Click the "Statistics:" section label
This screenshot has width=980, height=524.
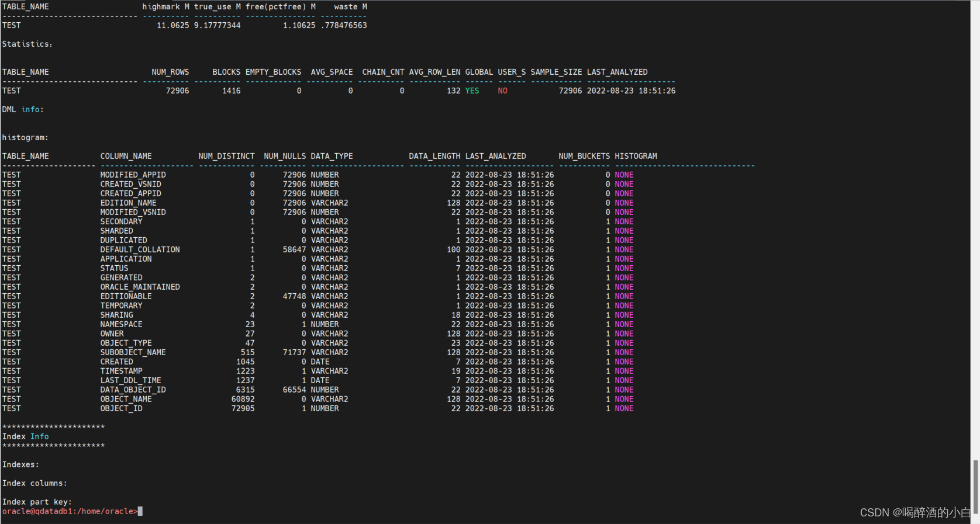pos(27,44)
